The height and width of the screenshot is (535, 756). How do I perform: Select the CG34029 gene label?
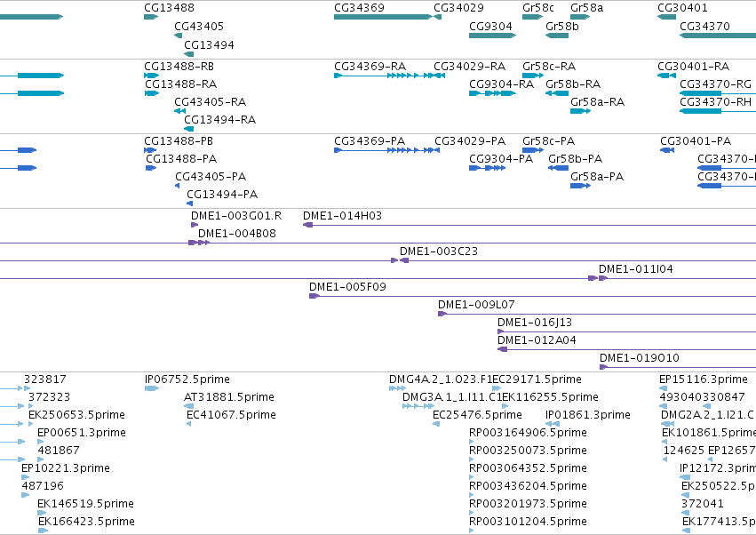coord(458,8)
